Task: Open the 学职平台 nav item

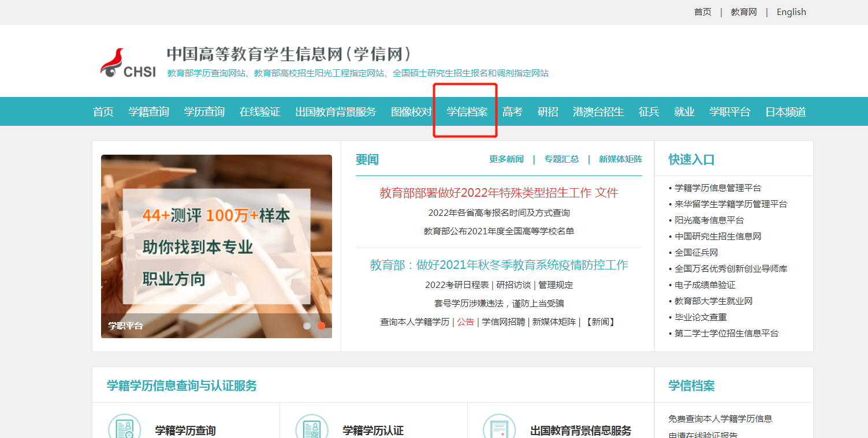Action: [x=730, y=112]
